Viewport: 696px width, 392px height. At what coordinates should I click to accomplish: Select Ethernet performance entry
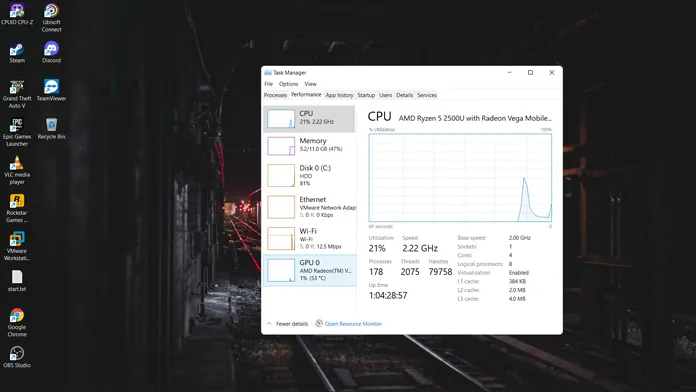coord(310,206)
